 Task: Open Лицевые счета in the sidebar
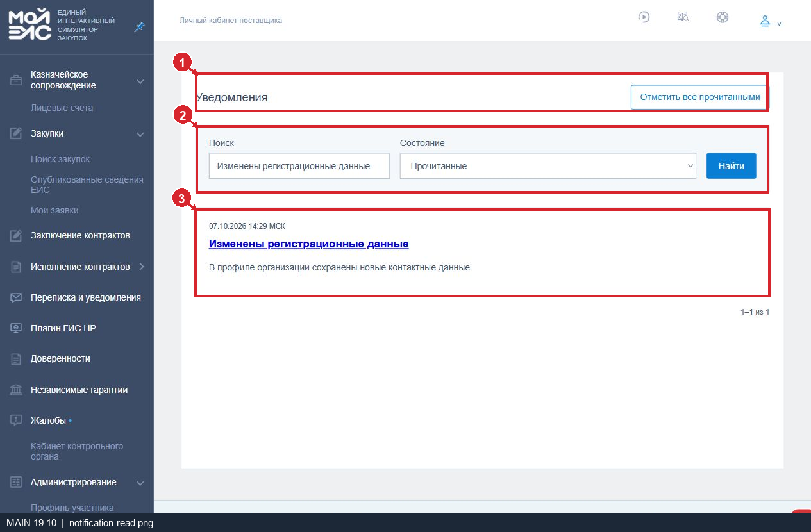pyautogui.click(x=62, y=108)
